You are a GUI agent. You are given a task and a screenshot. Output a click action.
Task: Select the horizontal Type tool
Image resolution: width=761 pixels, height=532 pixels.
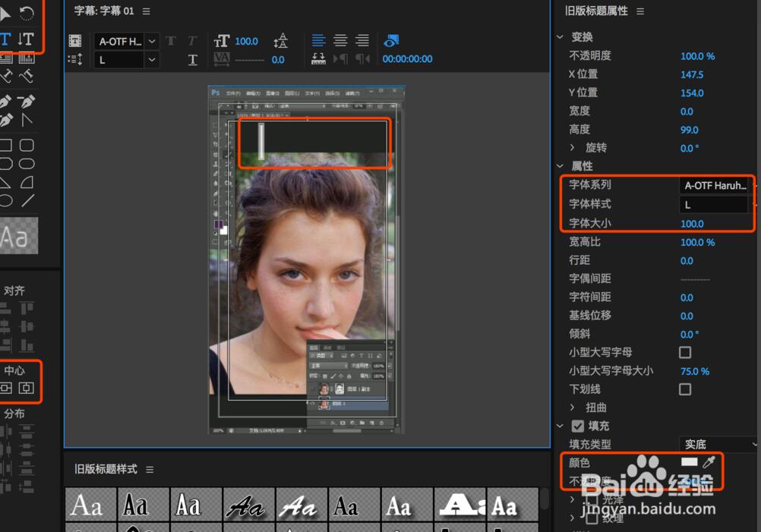[x=5, y=39]
